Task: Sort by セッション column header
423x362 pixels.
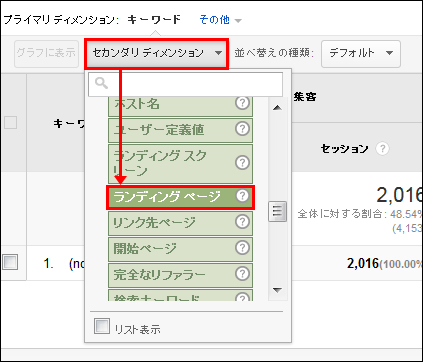Action: point(344,149)
